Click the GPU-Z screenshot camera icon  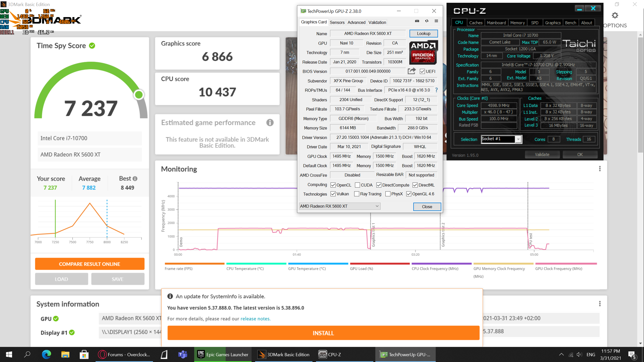(417, 21)
